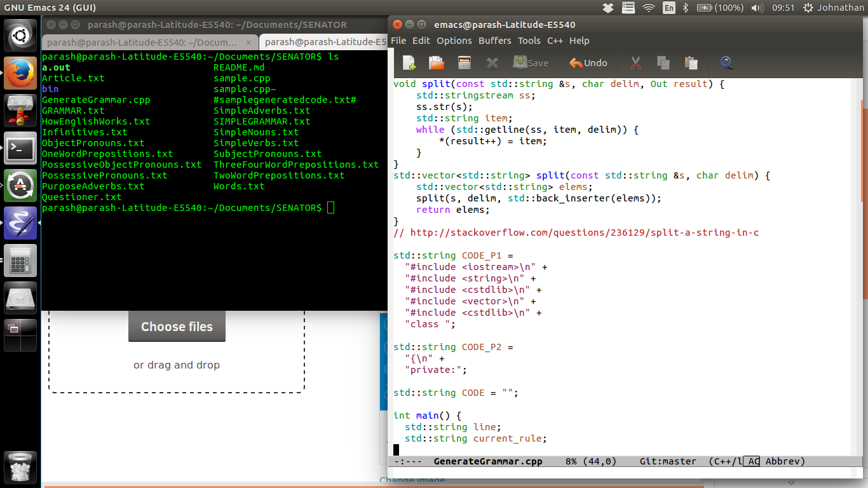
Task: Open Calculator from the launcher
Action: pyautogui.click(x=20, y=261)
